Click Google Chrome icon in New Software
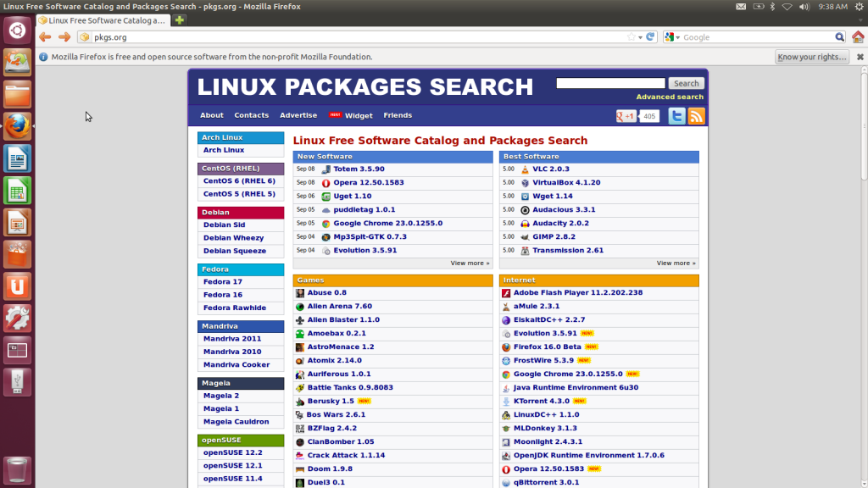Screen dimensions: 868x488 click(x=326, y=224)
